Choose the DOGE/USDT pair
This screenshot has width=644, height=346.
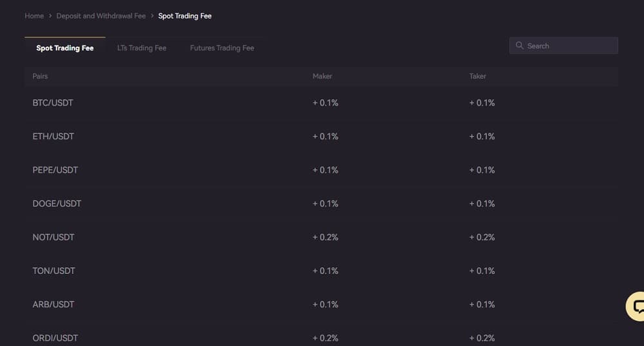[57, 204]
